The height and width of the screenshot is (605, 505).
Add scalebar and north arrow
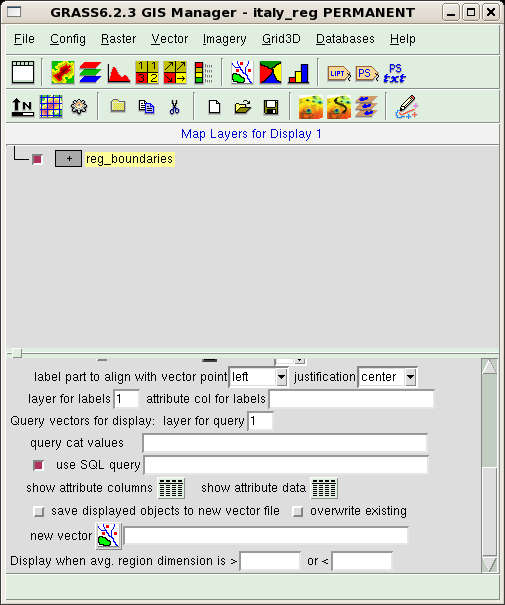tap(23, 107)
